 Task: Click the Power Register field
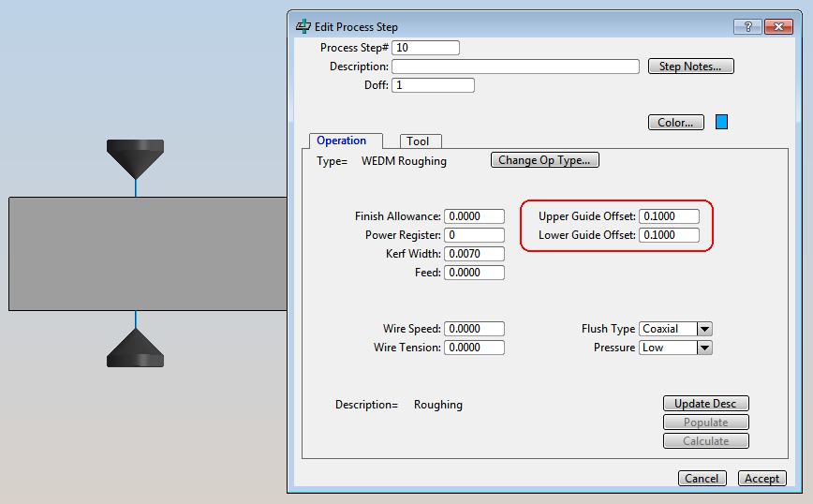475,235
